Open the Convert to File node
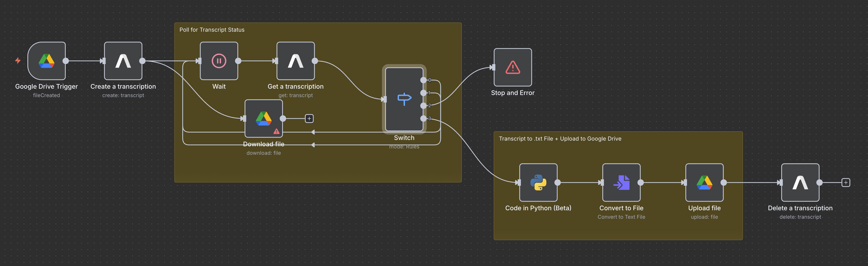The width and height of the screenshot is (868, 266). pyautogui.click(x=621, y=183)
